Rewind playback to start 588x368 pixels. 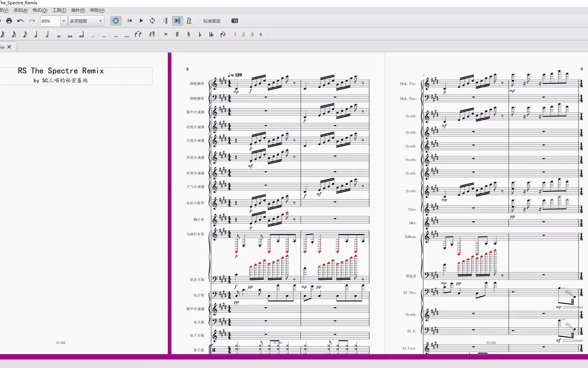click(x=130, y=21)
